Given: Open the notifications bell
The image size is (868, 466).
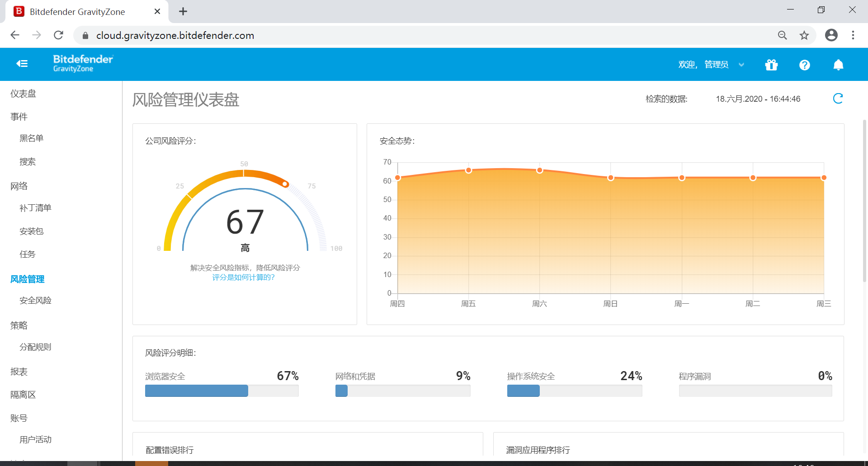Looking at the screenshot, I should (x=838, y=65).
